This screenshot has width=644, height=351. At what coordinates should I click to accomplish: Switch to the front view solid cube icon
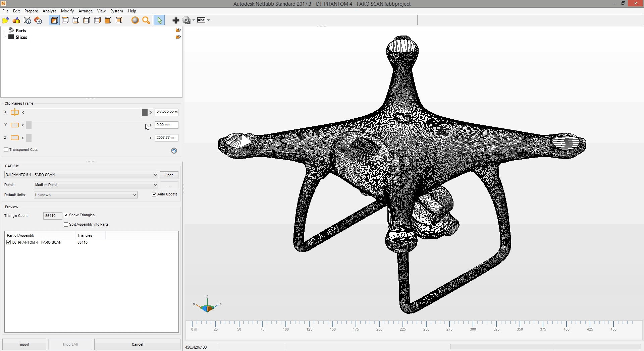click(108, 20)
